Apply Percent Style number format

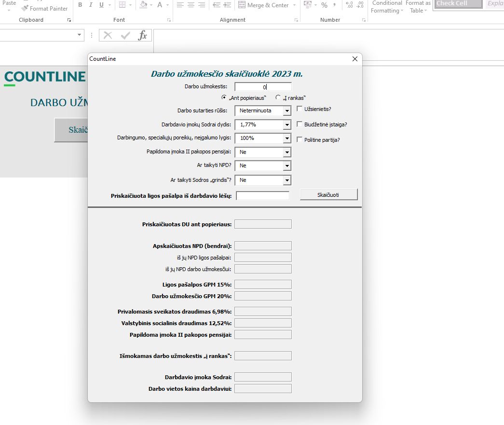[x=324, y=5]
